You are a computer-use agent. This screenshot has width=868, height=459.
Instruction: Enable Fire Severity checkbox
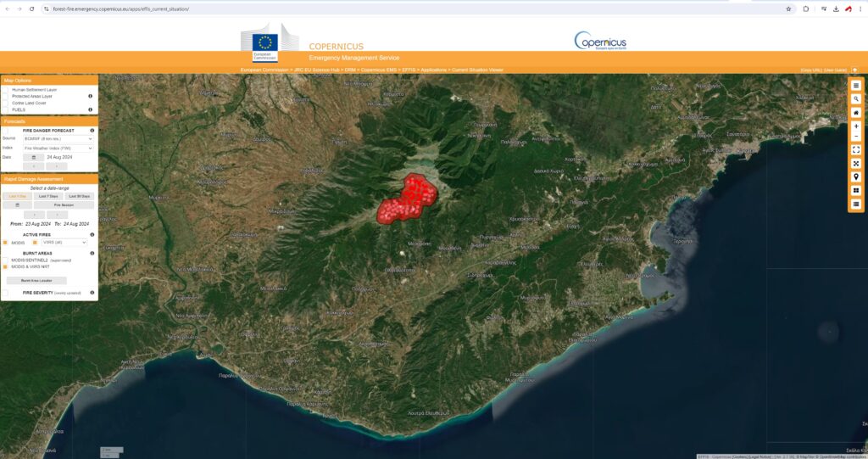coord(6,293)
